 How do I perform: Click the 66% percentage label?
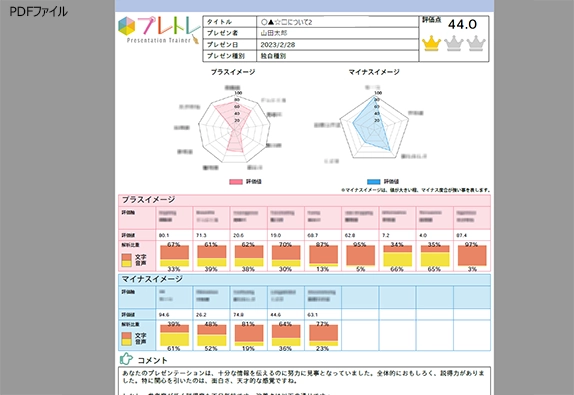click(x=397, y=269)
